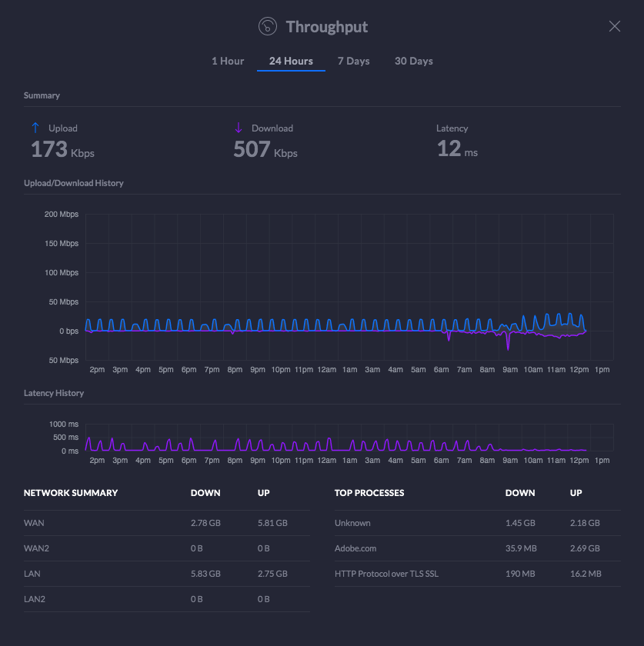Close the Throughput panel

point(614,27)
